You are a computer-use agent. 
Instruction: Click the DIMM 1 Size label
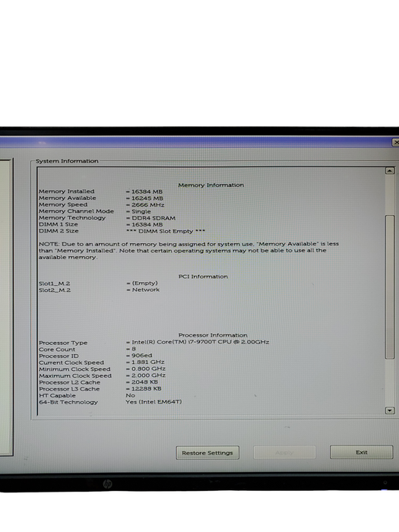59,224
